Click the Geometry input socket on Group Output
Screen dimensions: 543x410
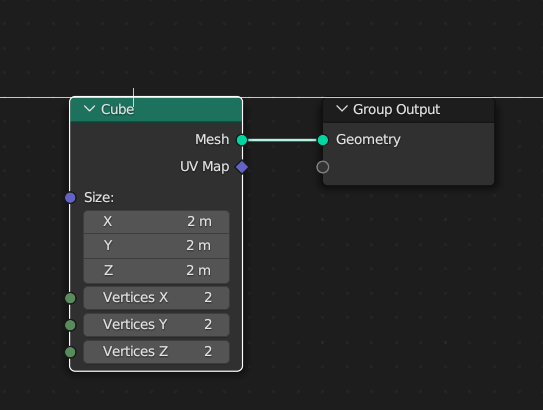tap(323, 140)
